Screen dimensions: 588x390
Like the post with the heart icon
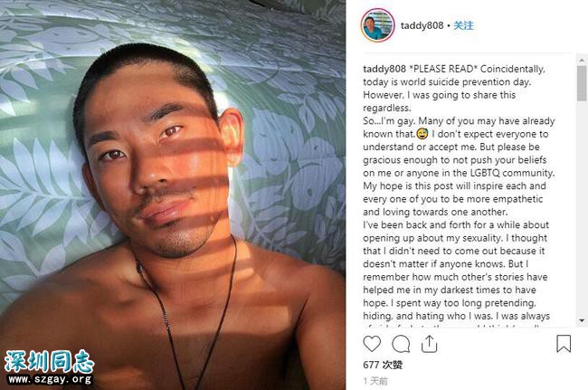[x=372, y=344]
